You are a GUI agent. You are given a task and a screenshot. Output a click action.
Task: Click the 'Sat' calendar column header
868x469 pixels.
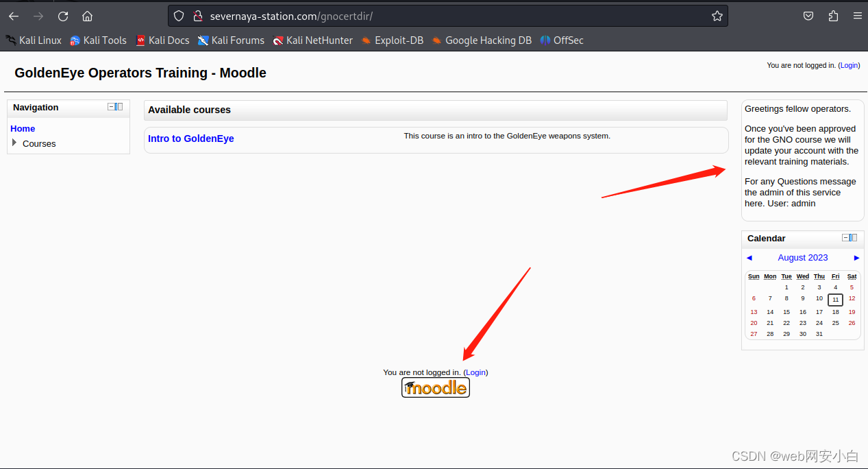coord(852,276)
